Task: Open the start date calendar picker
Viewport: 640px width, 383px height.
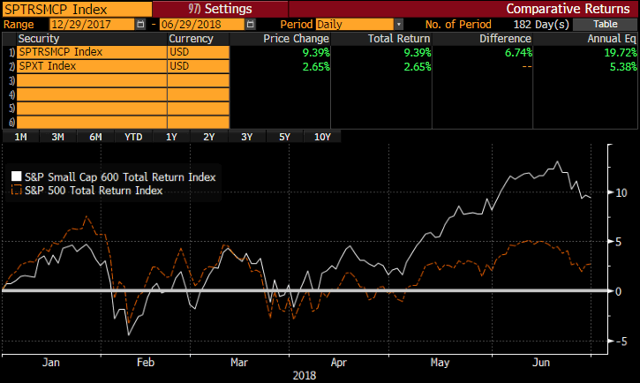Action: [x=140, y=24]
